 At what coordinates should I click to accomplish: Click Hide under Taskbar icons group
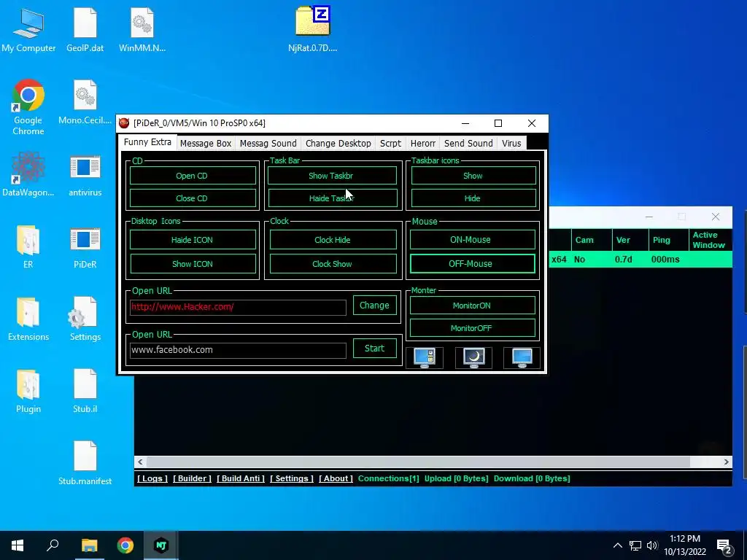pos(473,198)
